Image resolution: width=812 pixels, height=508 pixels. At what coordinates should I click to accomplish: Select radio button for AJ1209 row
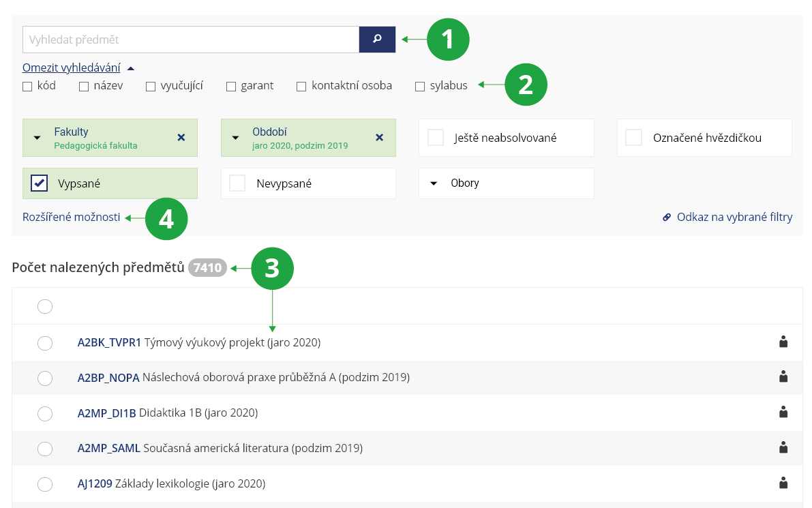tap(45, 484)
